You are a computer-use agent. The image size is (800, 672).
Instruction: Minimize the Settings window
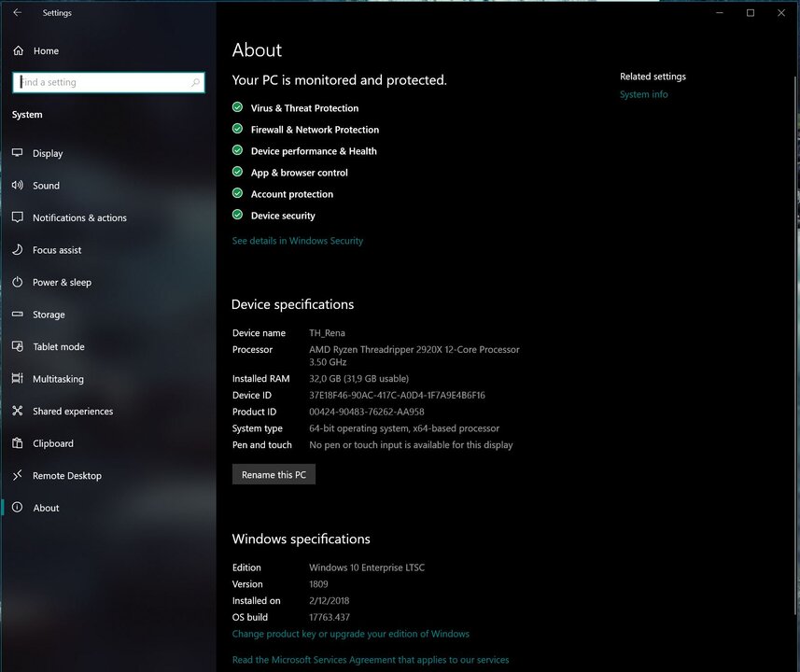click(720, 13)
